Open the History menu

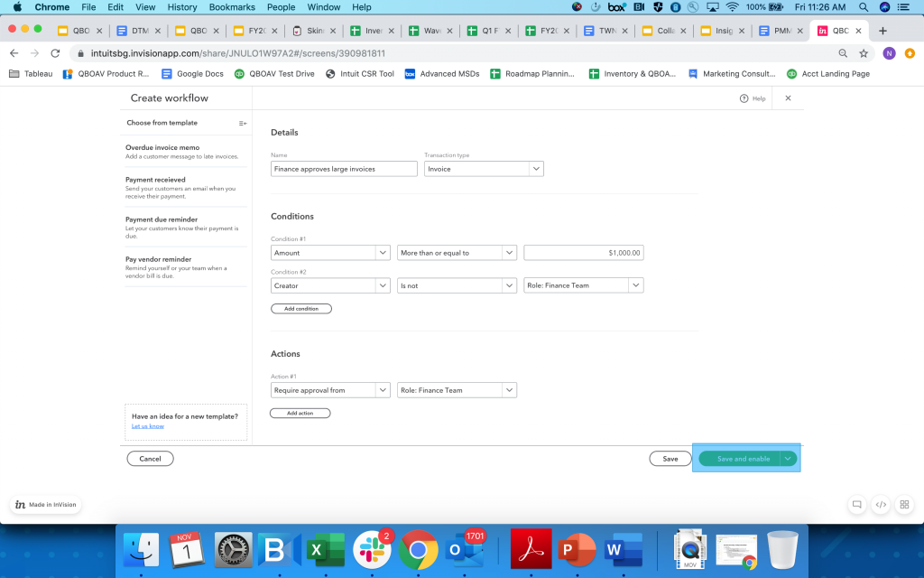coord(182,7)
